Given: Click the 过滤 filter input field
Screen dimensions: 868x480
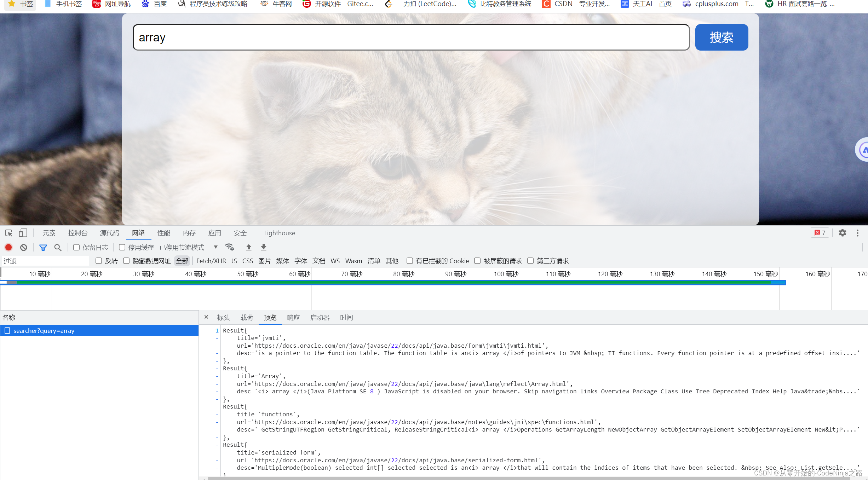Looking at the screenshot, I should 45,261.
